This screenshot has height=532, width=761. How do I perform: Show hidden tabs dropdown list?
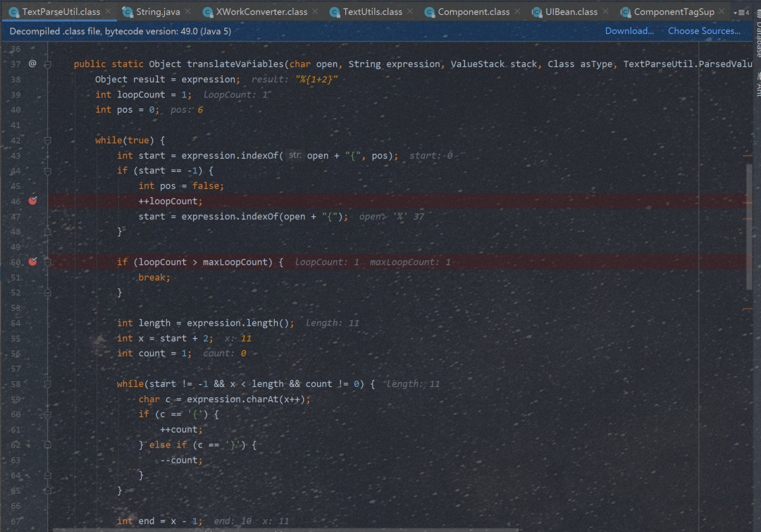741,12
